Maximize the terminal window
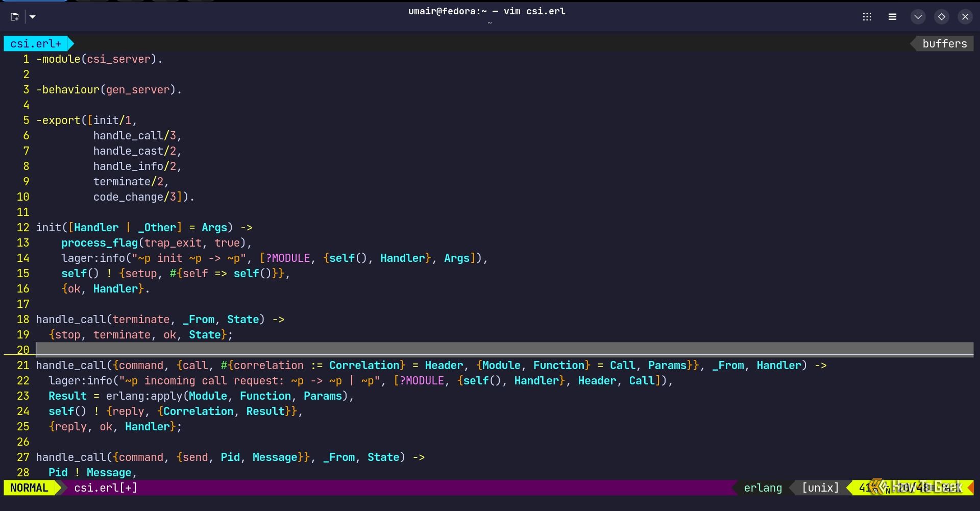980x511 pixels. coord(942,17)
